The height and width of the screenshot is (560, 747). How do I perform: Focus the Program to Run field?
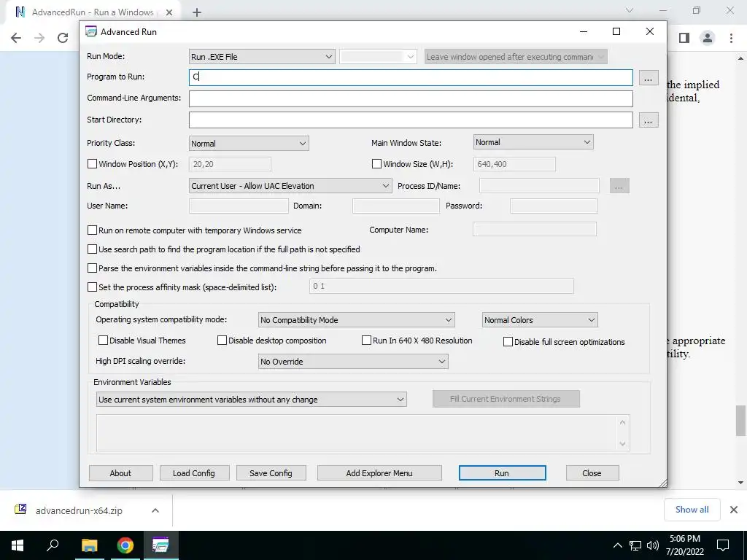click(411, 77)
